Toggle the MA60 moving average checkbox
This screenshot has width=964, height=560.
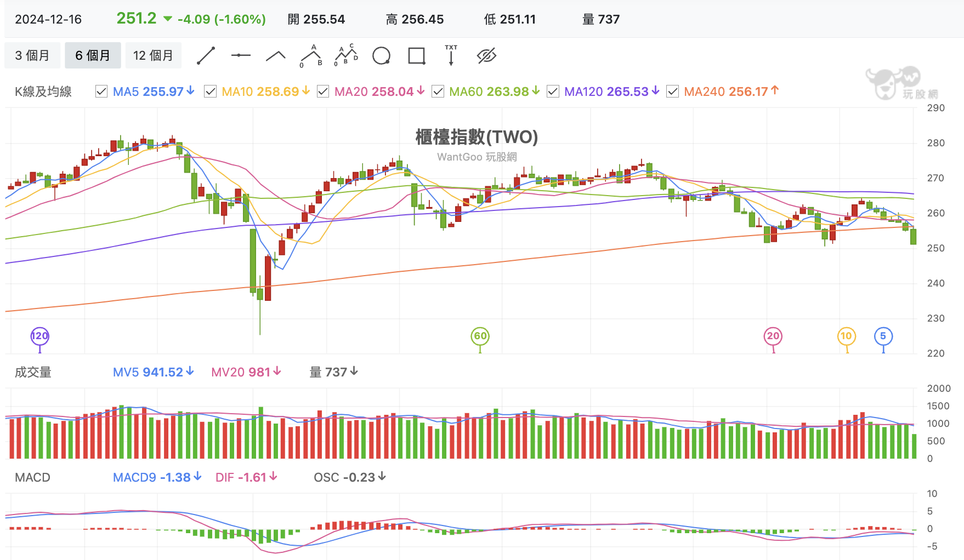438,92
